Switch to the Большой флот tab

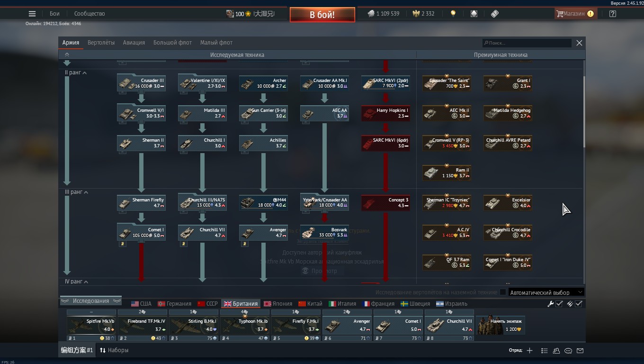172,43
